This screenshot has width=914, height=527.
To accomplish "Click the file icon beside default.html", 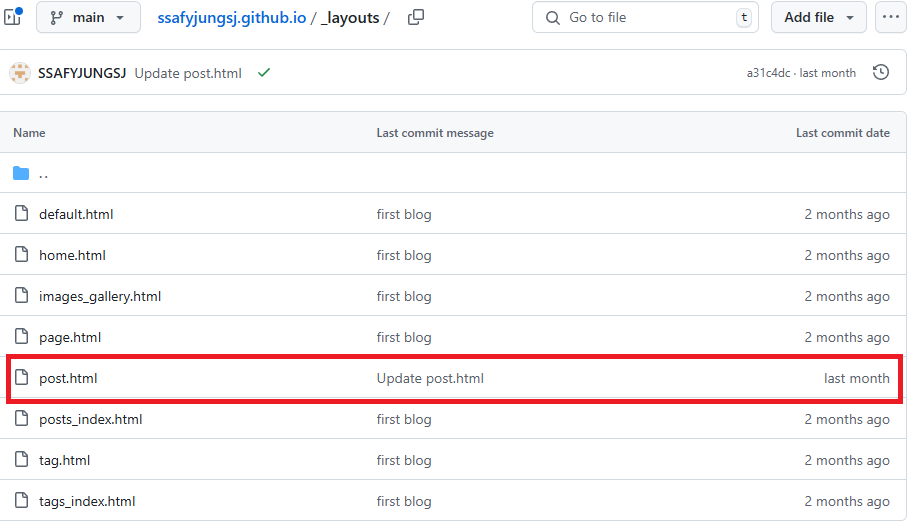I will point(22,213).
